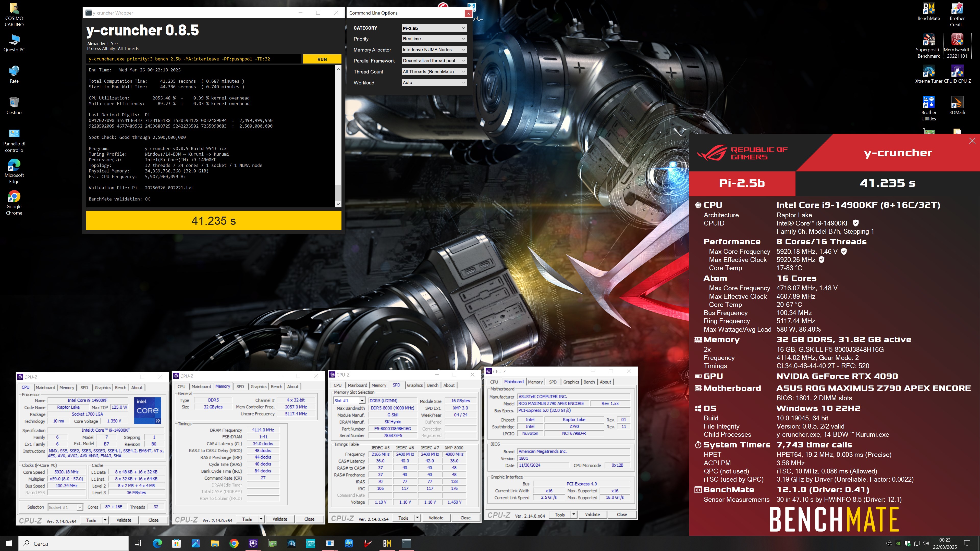Image resolution: width=980 pixels, height=551 pixels.
Task: Launch the 3DMark desktop shortcut
Action: click(x=957, y=106)
